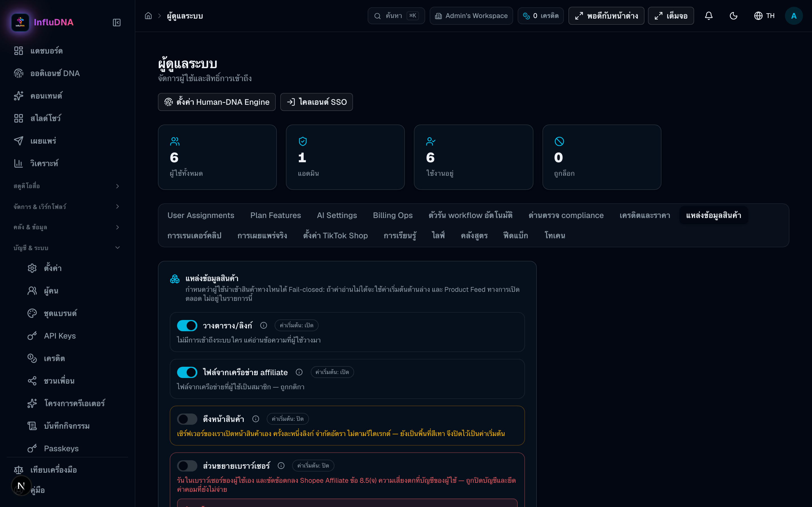This screenshot has width=812, height=507.
Task: Switch to the Billing Ops tab
Action: (392, 215)
